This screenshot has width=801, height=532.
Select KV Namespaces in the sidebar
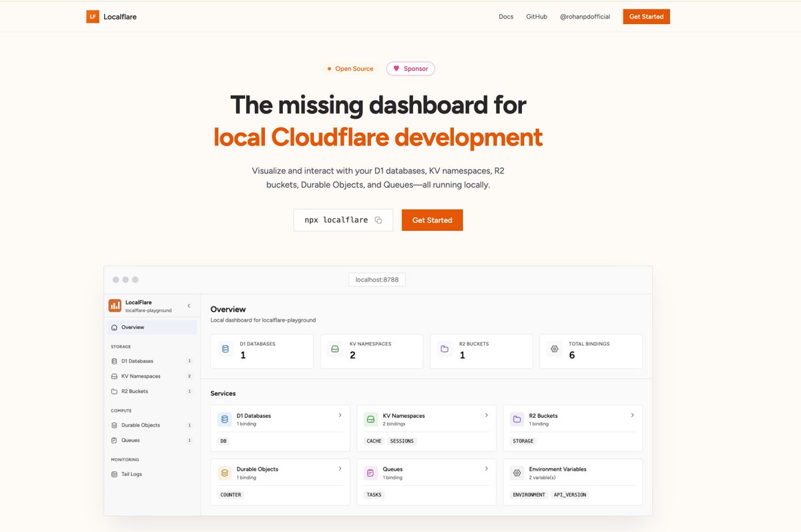click(152, 376)
